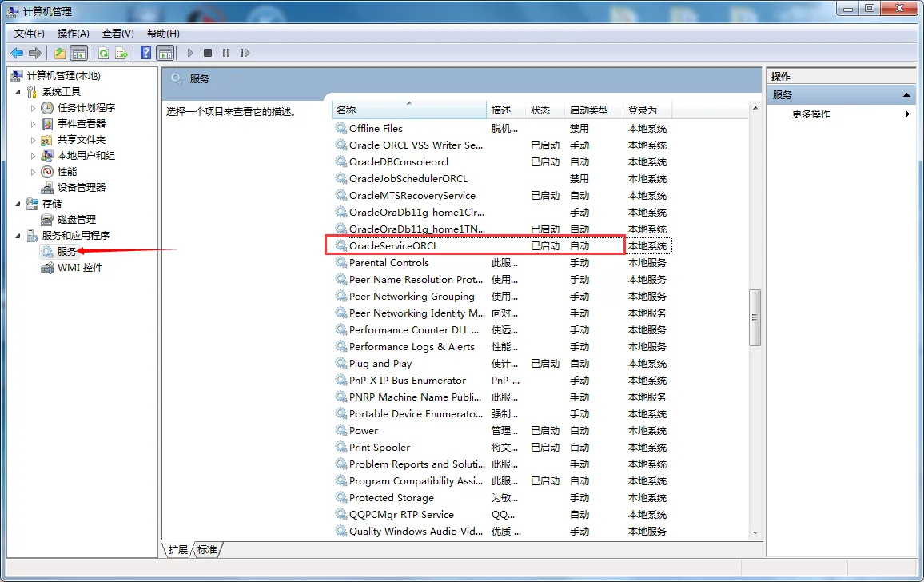Viewport: 924px width, 582px height.
Task: Select 性能 in the tree
Action: 66,171
